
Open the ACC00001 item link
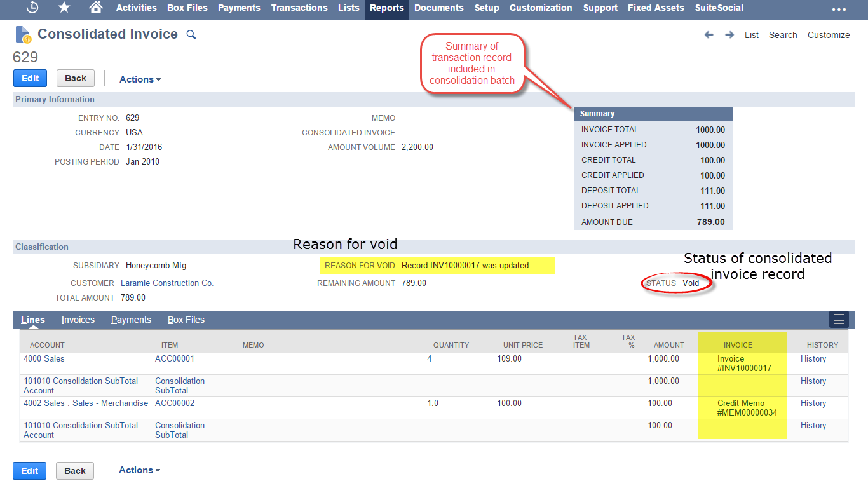(x=175, y=359)
